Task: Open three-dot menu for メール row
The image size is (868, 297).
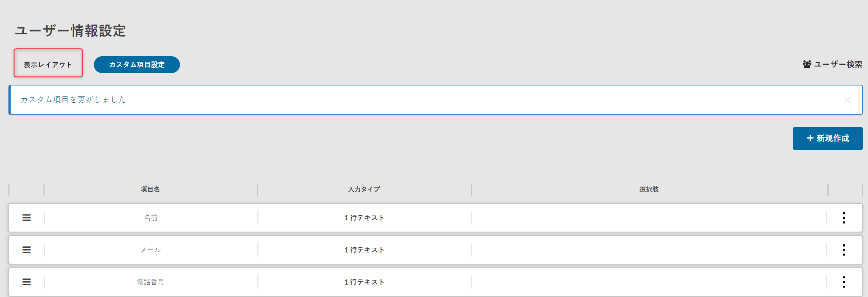Action: tap(844, 250)
